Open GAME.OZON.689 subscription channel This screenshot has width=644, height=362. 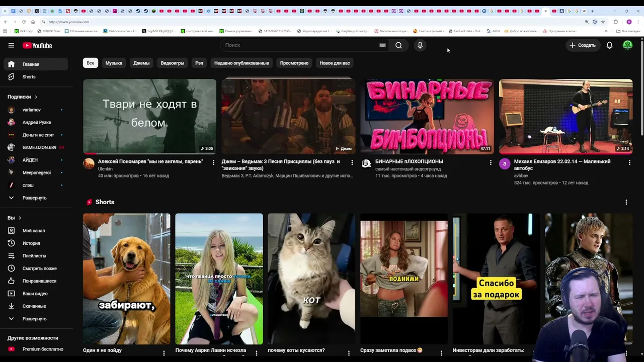35,148
